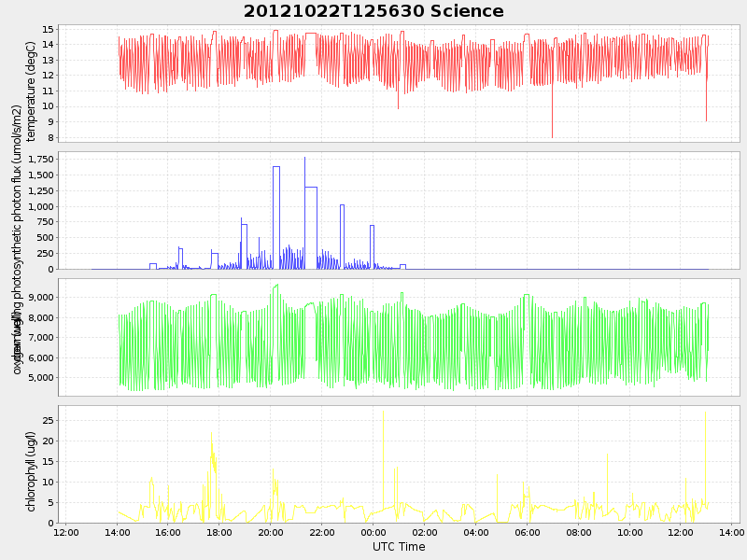The width and height of the screenshot is (747, 560).
Task: Click the 18:00 tick on the time axis
Action: click(219, 533)
